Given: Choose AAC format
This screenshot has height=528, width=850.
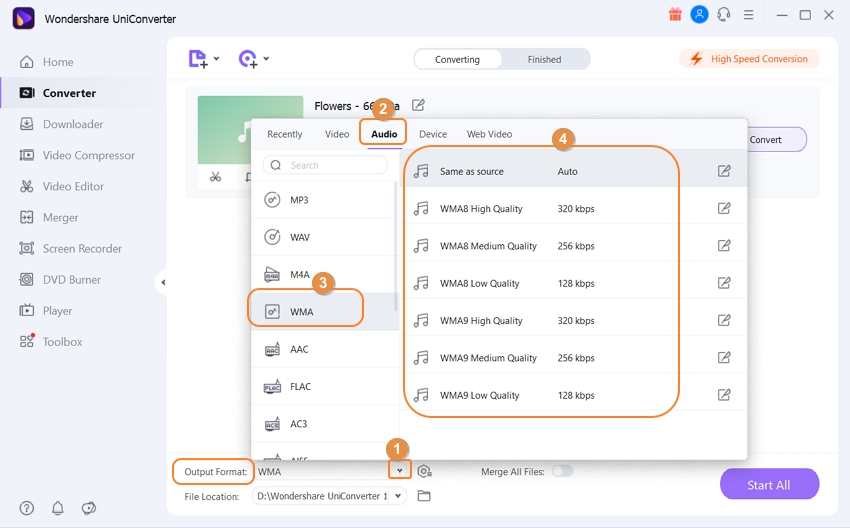Looking at the screenshot, I should [x=324, y=349].
